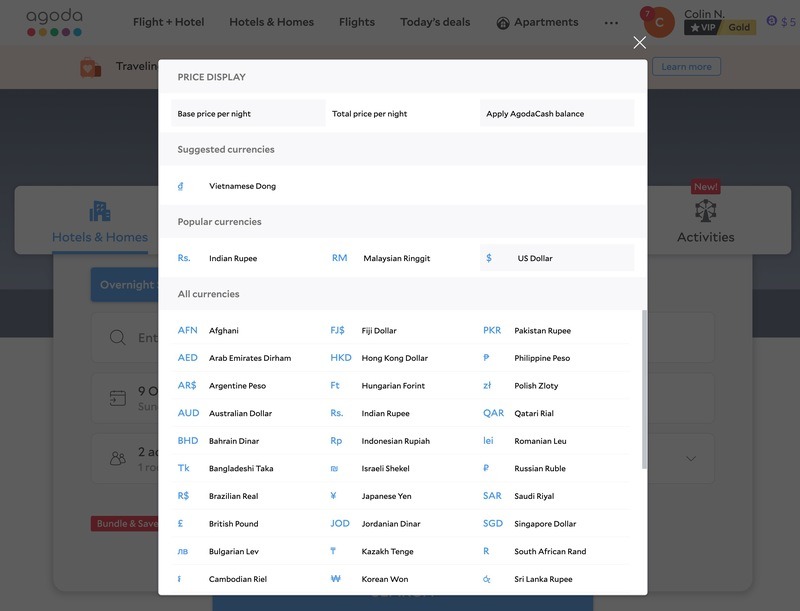Select Singapore Dollar currency
This screenshot has width=800, height=611.
tap(545, 524)
